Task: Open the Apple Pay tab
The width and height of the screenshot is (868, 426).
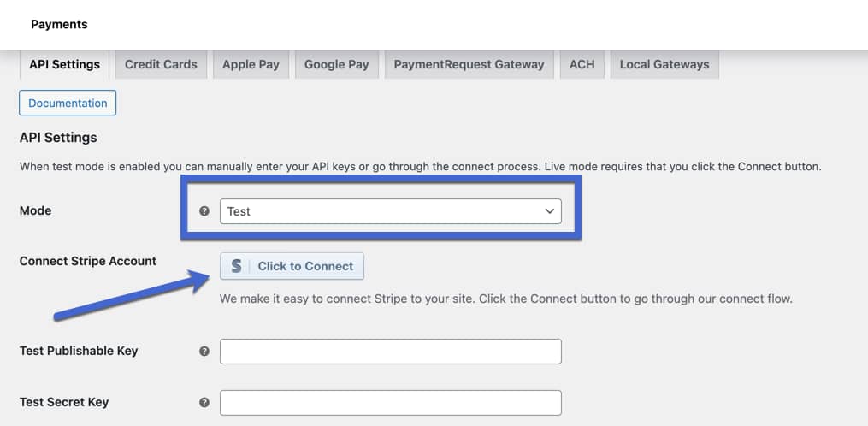Action: (x=251, y=64)
